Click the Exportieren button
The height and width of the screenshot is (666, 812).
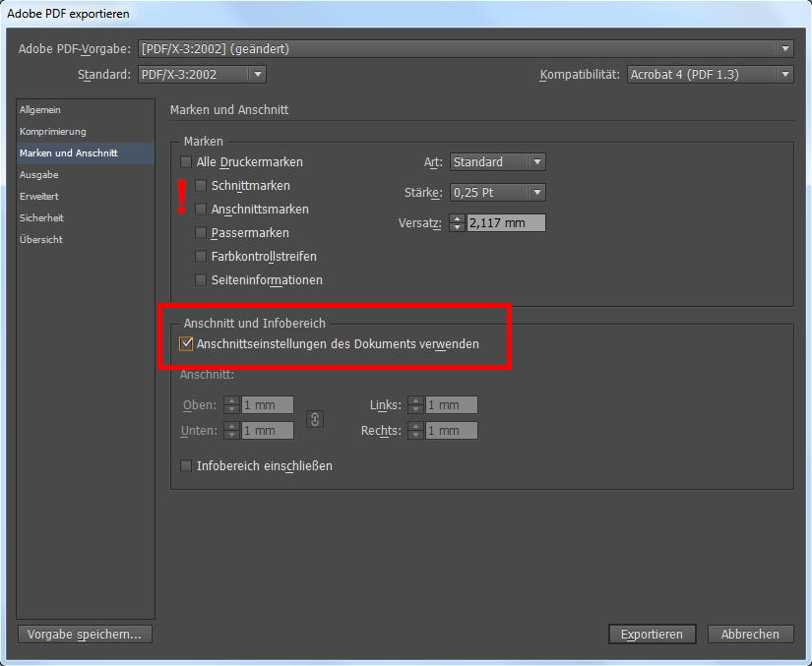(x=652, y=635)
